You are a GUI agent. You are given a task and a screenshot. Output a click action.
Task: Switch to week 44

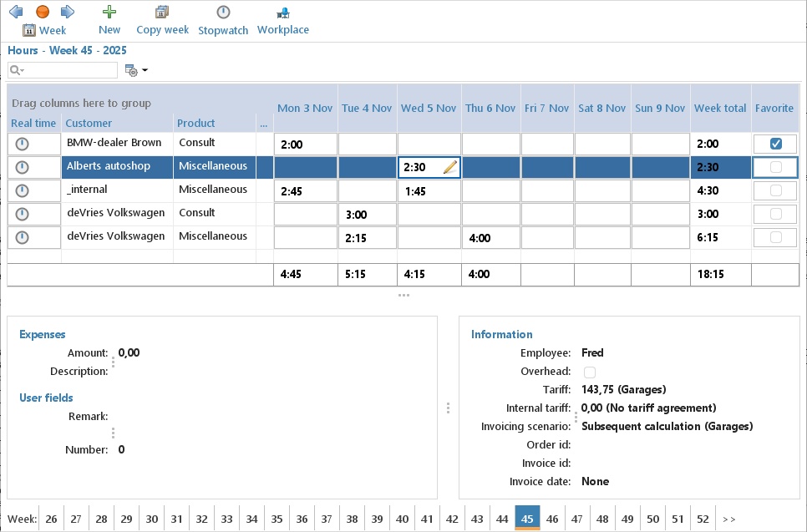(x=502, y=519)
